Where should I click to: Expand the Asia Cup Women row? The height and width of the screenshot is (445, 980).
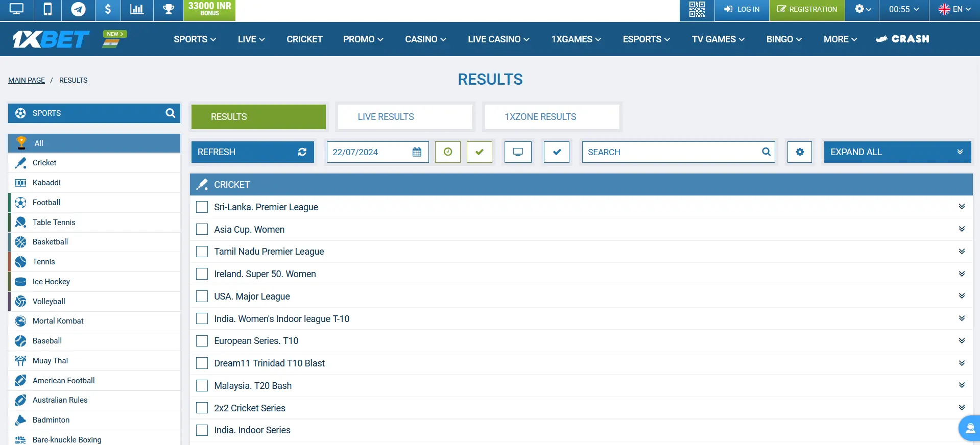coord(962,229)
